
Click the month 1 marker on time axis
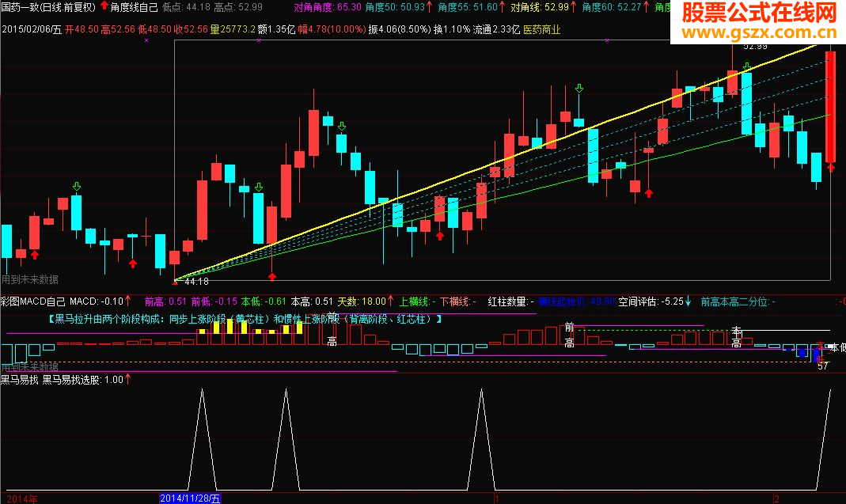pos(497,498)
